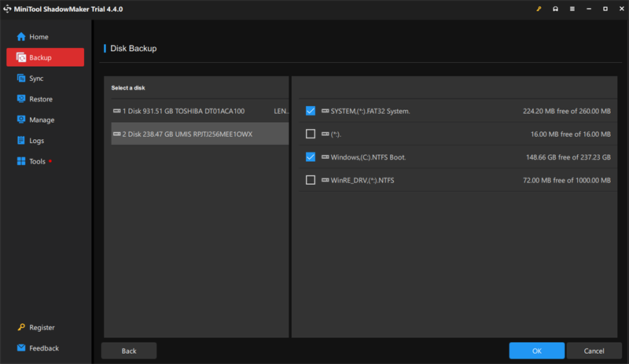Screen dimensions: 629x364
Task: Click the headset-style icon in title bar
Action: (x=556, y=9)
